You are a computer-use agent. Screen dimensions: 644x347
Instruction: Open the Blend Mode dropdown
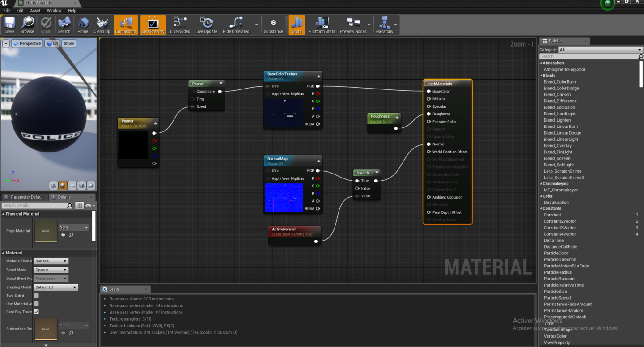click(x=51, y=270)
